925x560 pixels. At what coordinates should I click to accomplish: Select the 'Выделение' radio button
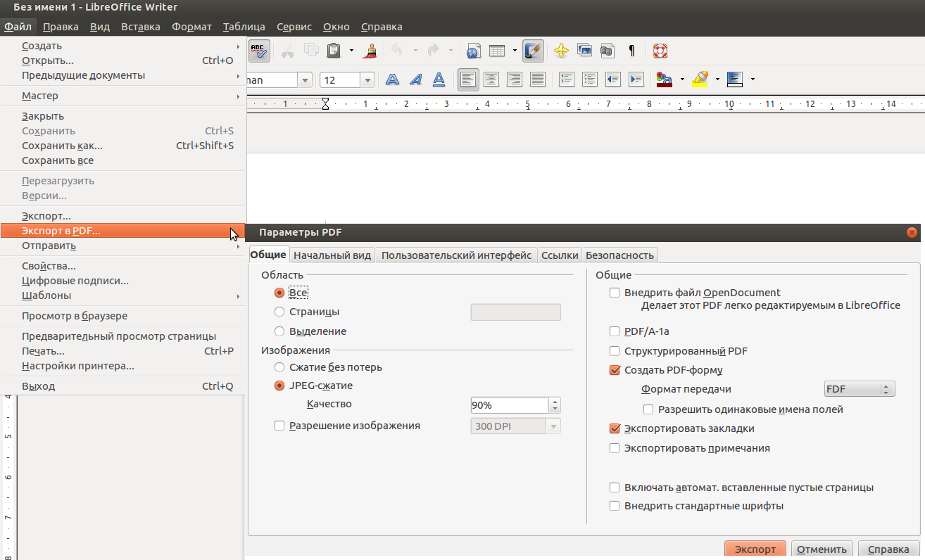279,331
